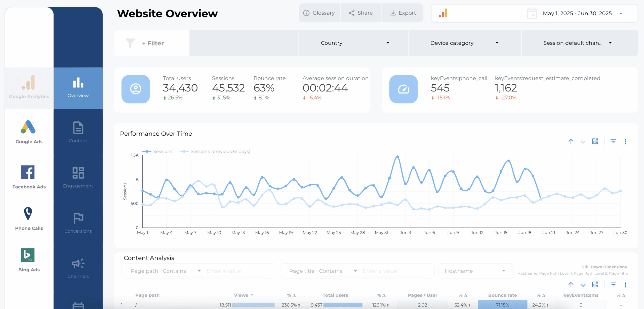Screen dimensions: 644x309
Task: Click the Export button
Action: click(403, 13)
